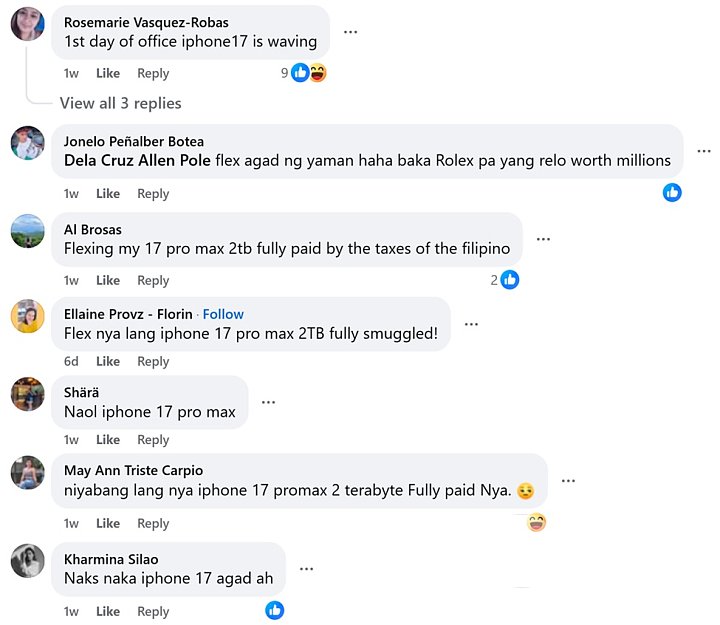The width and height of the screenshot is (720, 625).
Task: Like Shärä's comment
Action: click(x=108, y=440)
